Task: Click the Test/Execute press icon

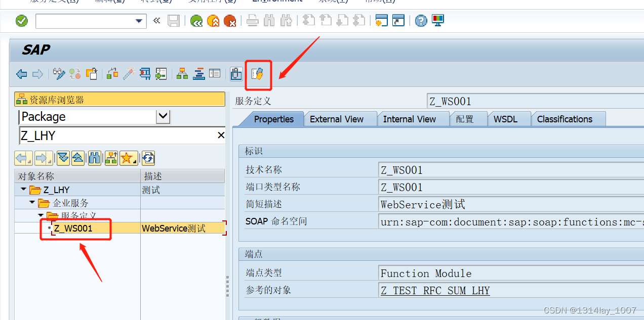Action: pyautogui.click(x=145, y=74)
